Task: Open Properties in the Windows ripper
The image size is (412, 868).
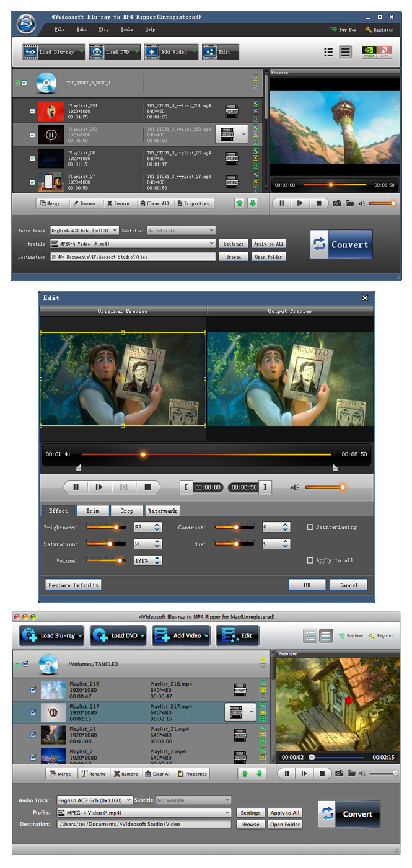Action: click(x=194, y=203)
